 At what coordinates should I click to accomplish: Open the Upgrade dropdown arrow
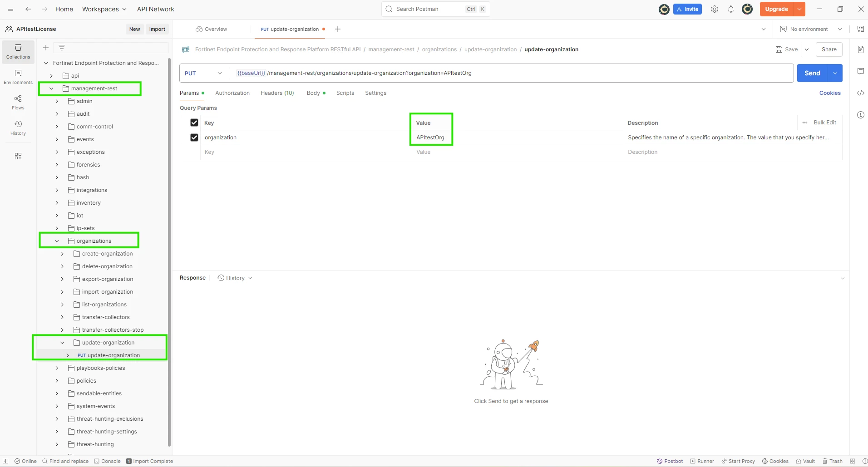click(799, 9)
